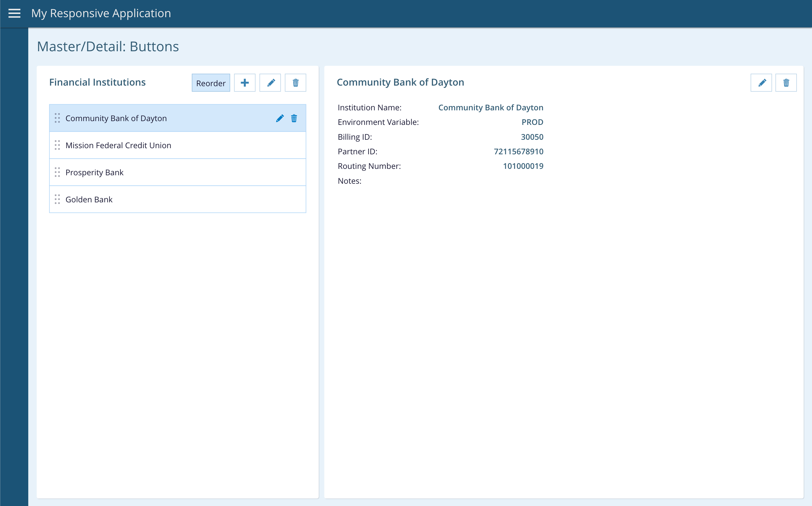Click the edit pencil in Financial Institutions header
Image resolution: width=812 pixels, height=506 pixels.
click(x=270, y=83)
